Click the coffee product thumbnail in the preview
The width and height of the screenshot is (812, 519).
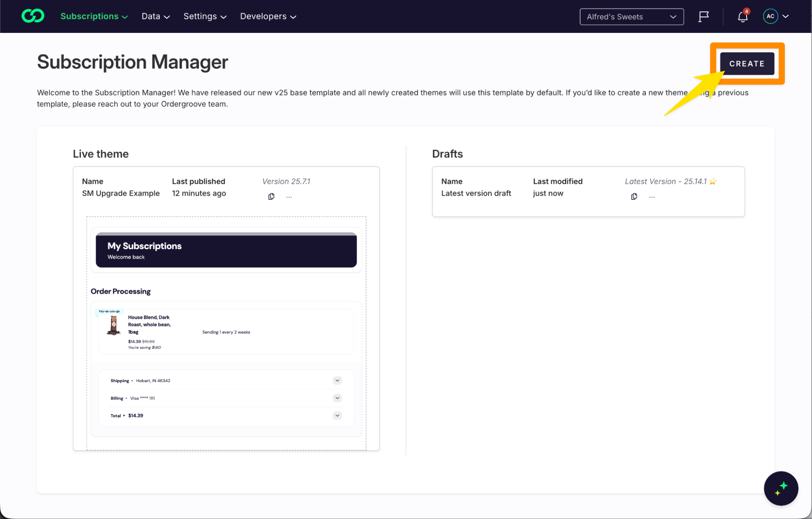pyautogui.click(x=114, y=326)
